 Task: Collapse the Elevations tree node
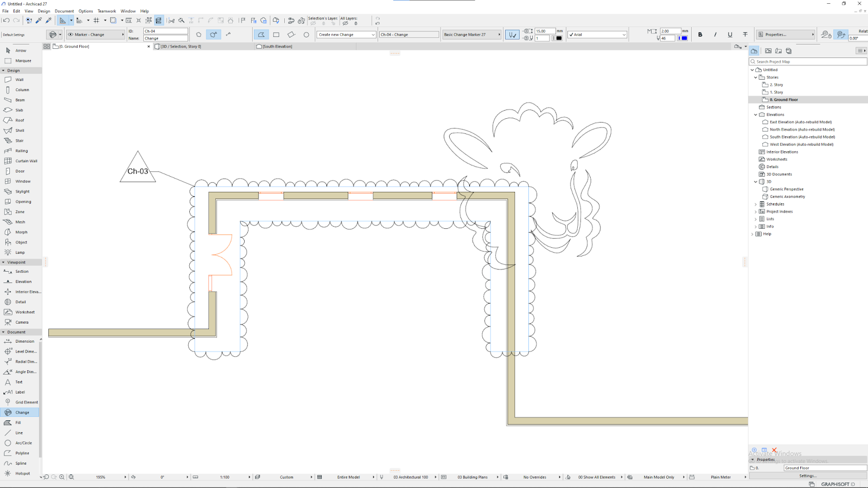(756, 115)
